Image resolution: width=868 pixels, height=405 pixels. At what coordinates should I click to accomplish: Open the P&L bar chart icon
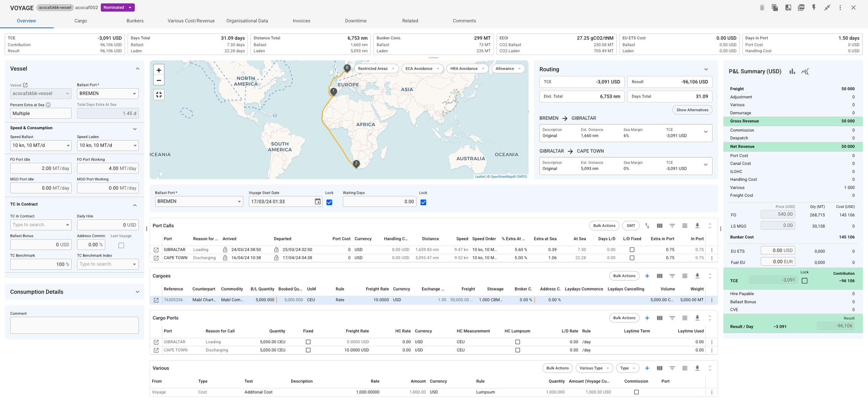(x=792, y=72)
